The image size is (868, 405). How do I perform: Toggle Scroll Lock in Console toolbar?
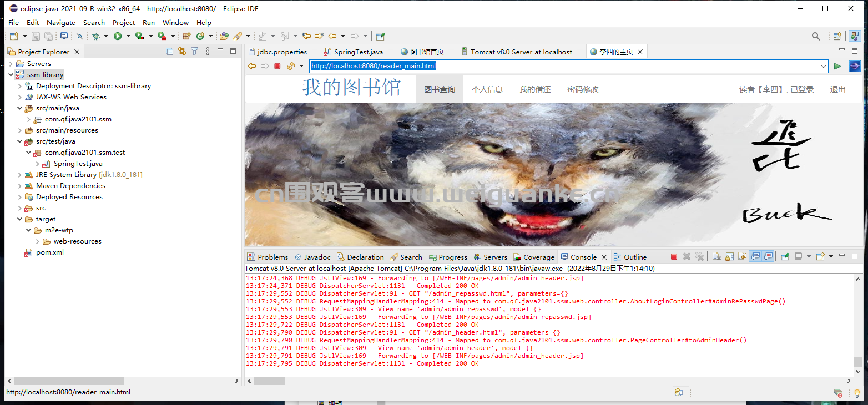pyautogui.click(x=729, y=257)
